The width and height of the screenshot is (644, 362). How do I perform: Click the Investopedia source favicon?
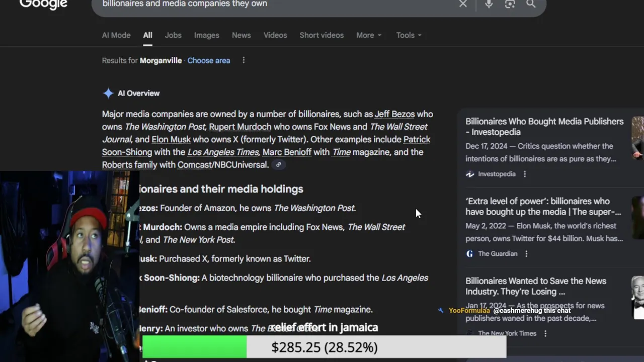point(470,174)
